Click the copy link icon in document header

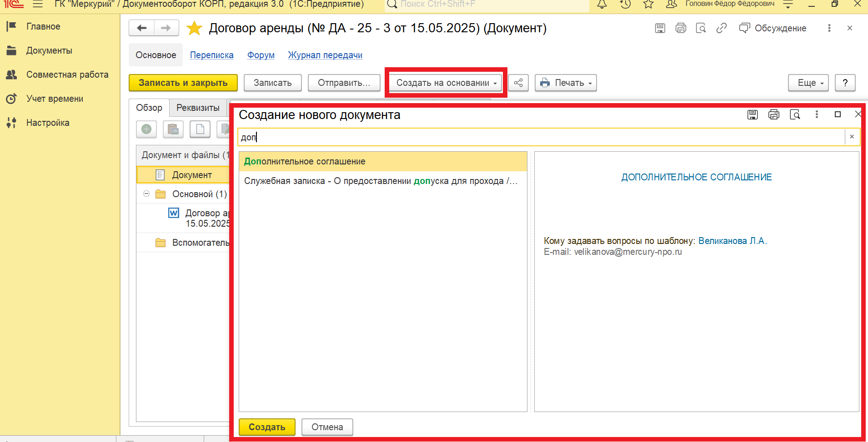pyautogui.click(x=721, y=28)
